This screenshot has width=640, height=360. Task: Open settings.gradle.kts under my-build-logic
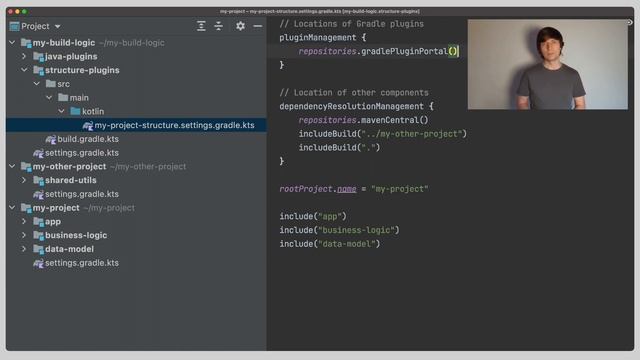coord(82,153)
